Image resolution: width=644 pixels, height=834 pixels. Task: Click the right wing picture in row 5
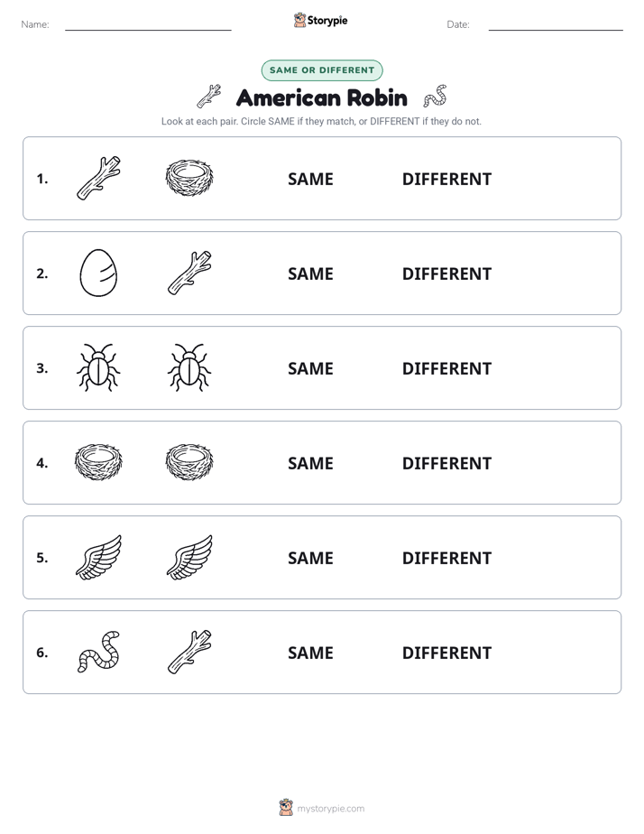[x=189, y=558]
